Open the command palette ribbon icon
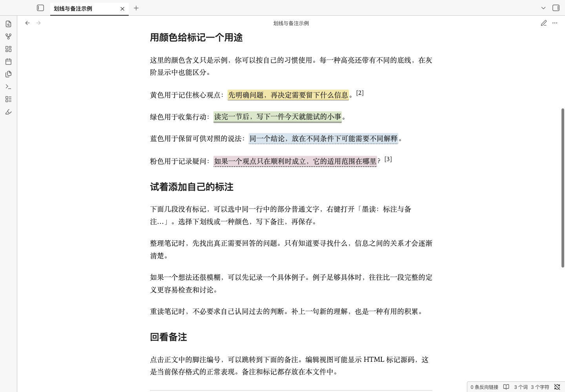Viewport: 565px width, 392px height. (x=8, y=87)
